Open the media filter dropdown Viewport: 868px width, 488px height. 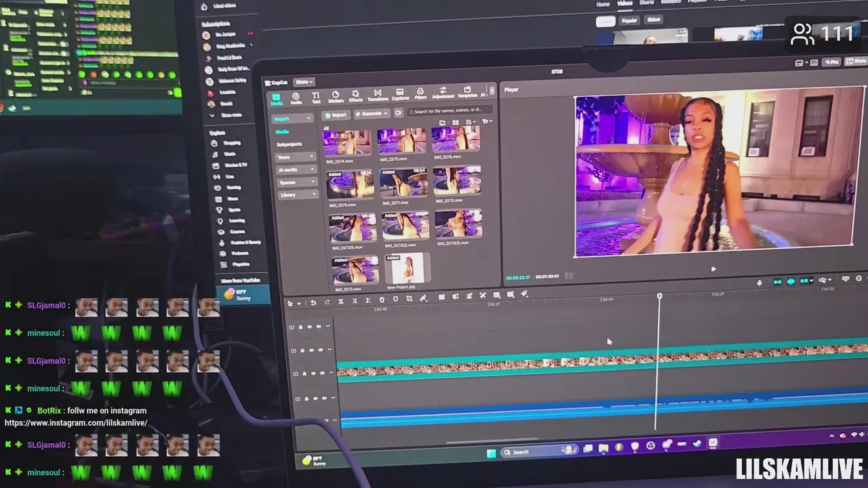point(486,121)
